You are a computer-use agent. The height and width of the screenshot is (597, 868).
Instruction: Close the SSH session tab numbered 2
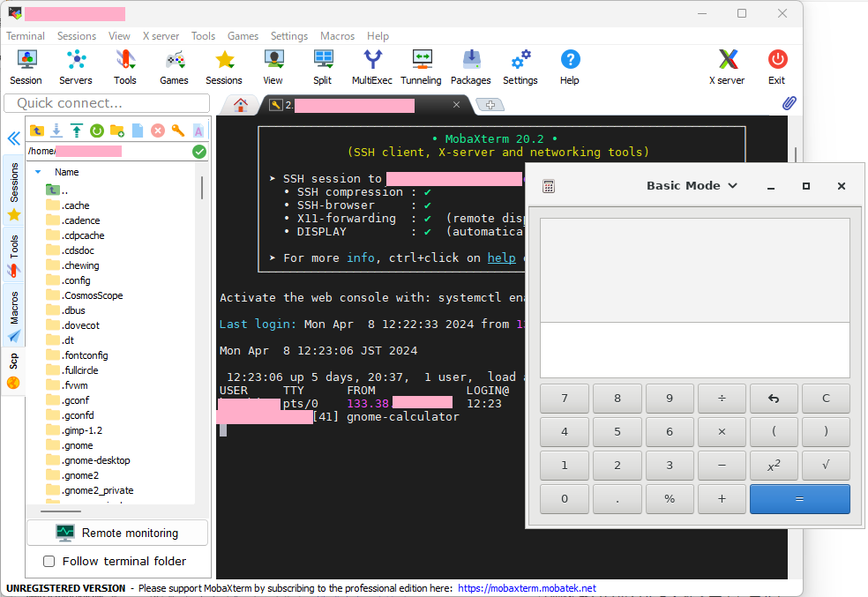coord(456,105)
